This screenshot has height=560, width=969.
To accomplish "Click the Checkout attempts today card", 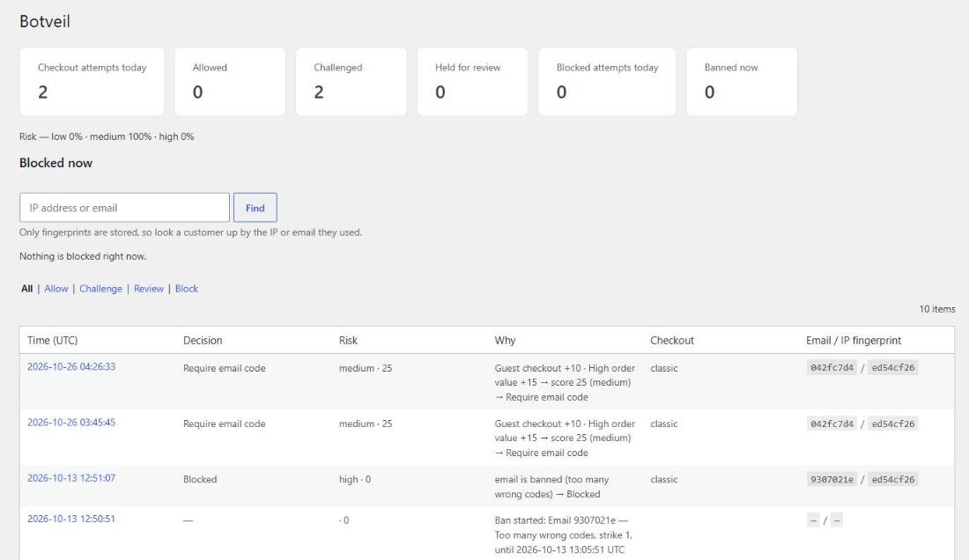I will click(x=92, y=82).
